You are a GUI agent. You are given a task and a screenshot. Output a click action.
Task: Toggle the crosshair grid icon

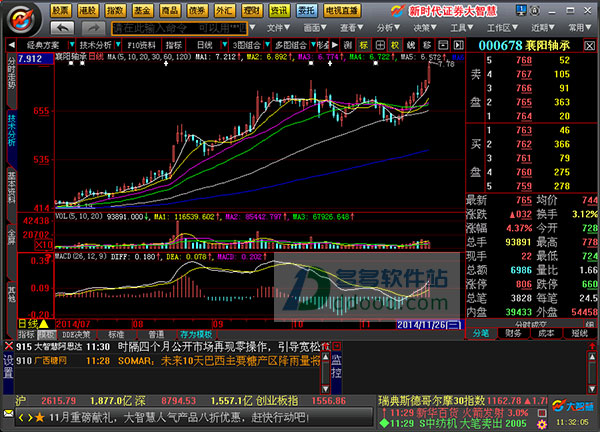coord(380,45)
